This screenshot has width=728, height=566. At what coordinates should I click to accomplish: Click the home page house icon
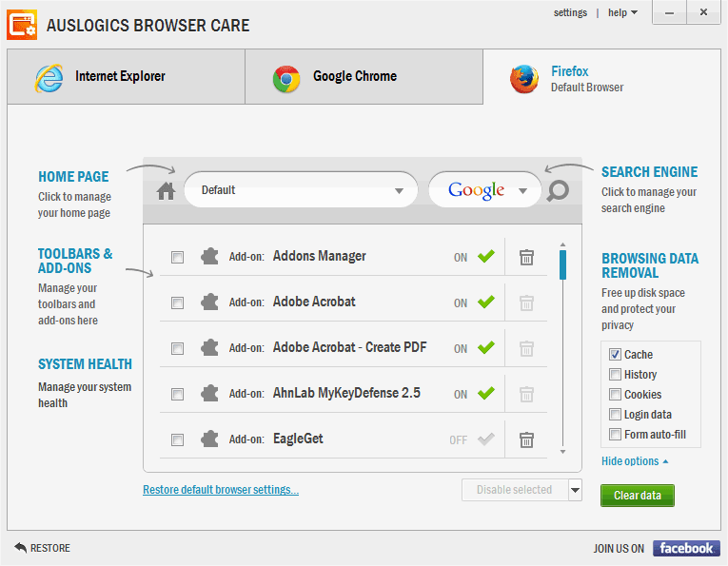[x=166, y=190]
